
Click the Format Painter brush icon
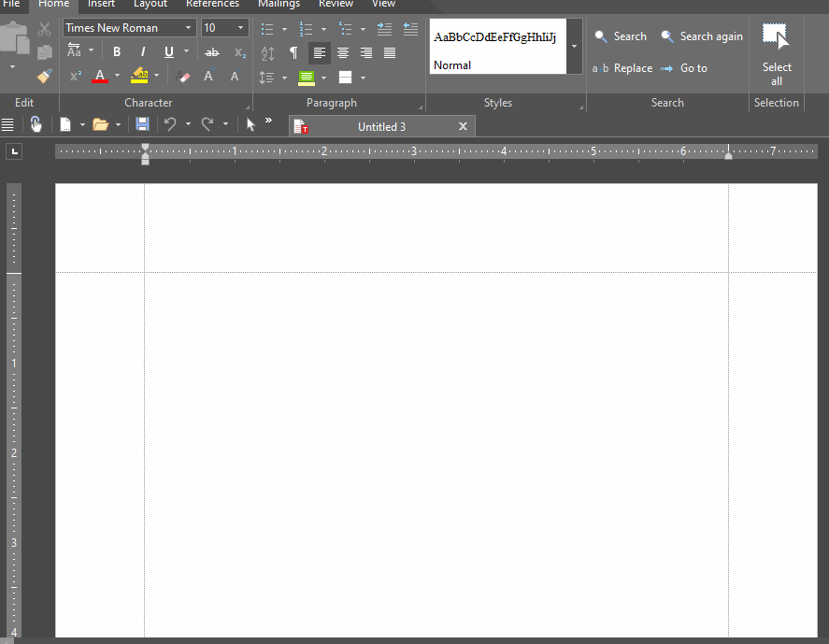point(44,76)
